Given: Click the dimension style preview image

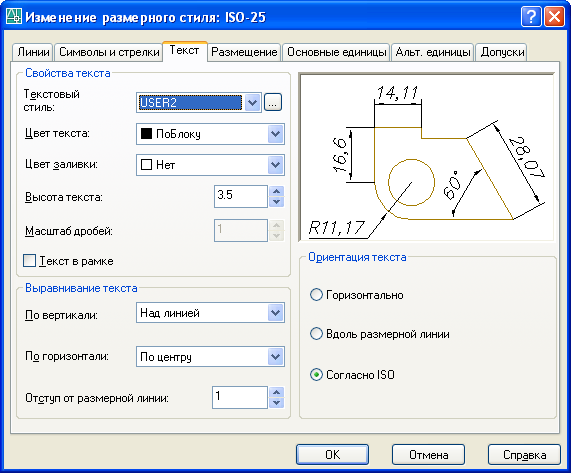Looking at the screenshot, I should click(x=427, y=157).
